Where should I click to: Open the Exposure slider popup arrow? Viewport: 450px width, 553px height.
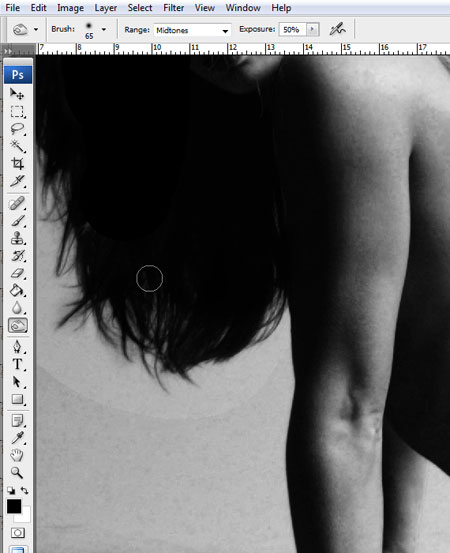coord(312,29)
